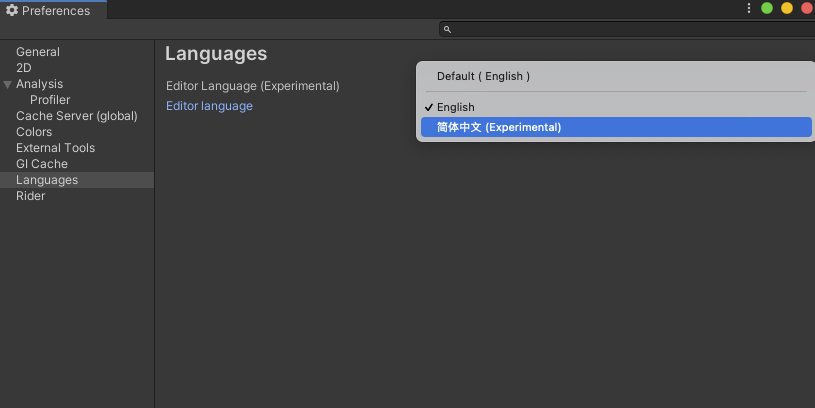Collapse the Analysis tree section
Image resolution: width=815 pixels, height=408 pixels.
click(x=7, y=84)
